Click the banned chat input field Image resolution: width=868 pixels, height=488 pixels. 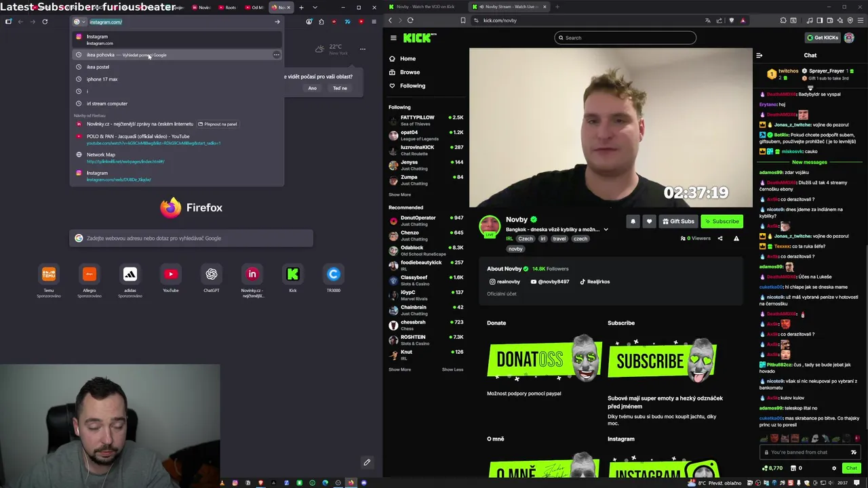pyautogui.click(x=810, y=453)
